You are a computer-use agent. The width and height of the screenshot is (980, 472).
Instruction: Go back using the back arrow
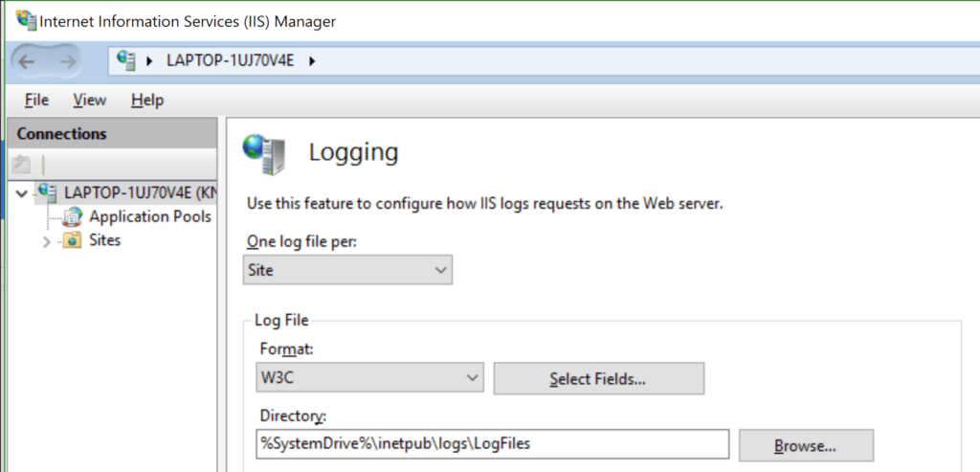pos(27,61)
